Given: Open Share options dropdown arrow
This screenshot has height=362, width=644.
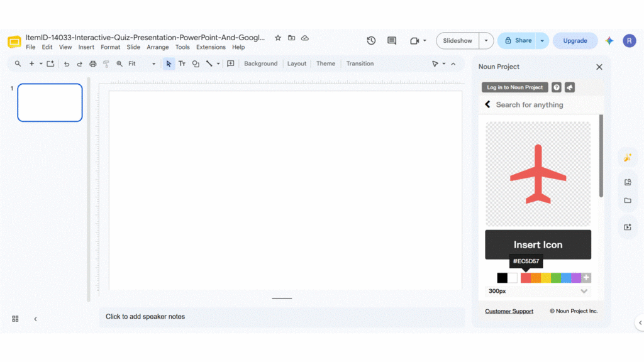Looking at the screenshot, I should 542,41.
